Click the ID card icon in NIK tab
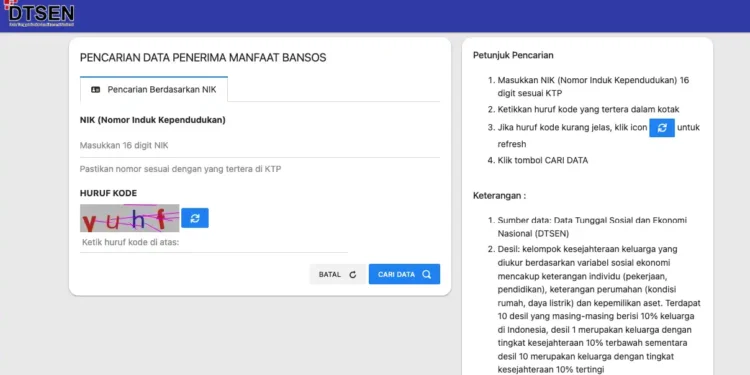 pos(96,89)
